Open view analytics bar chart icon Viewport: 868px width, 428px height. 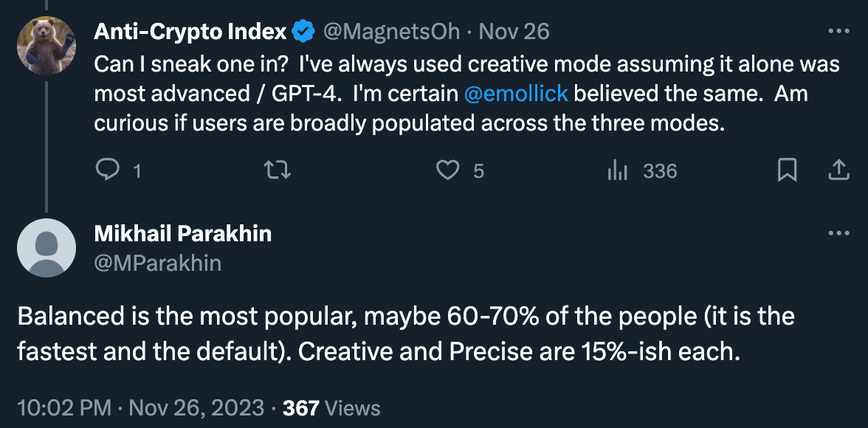[616, 171]
